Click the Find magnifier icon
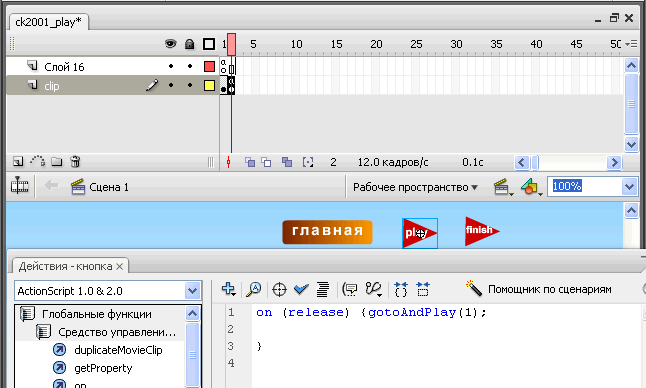Viewport: 646px width, 388px height. pyautogui.click(x=253, y=290)
